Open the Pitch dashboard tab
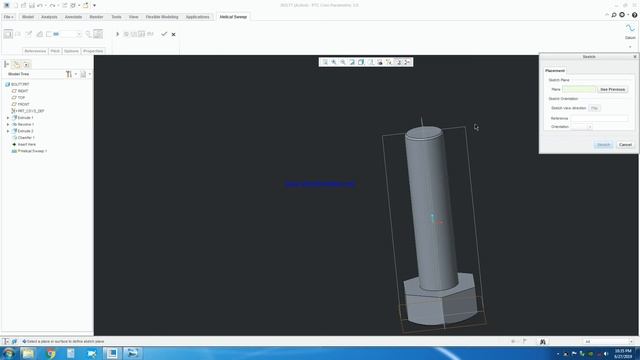640x360 pixels. 55,51
